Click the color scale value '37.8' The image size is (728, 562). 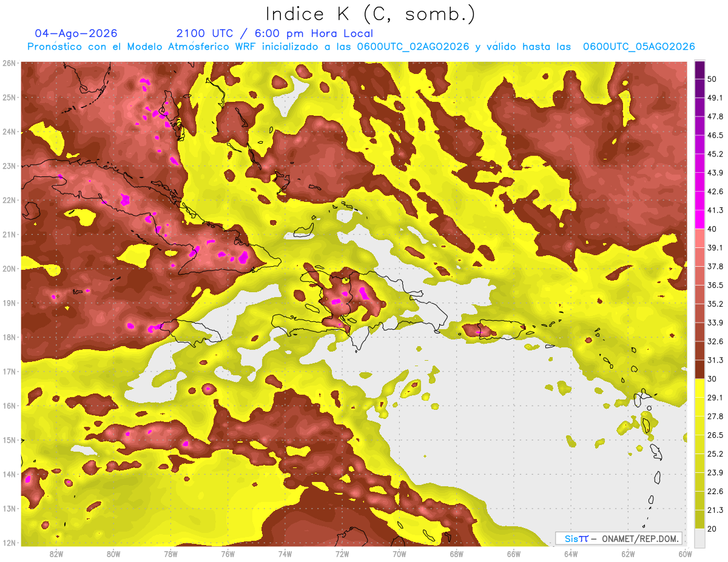point(716,266)
